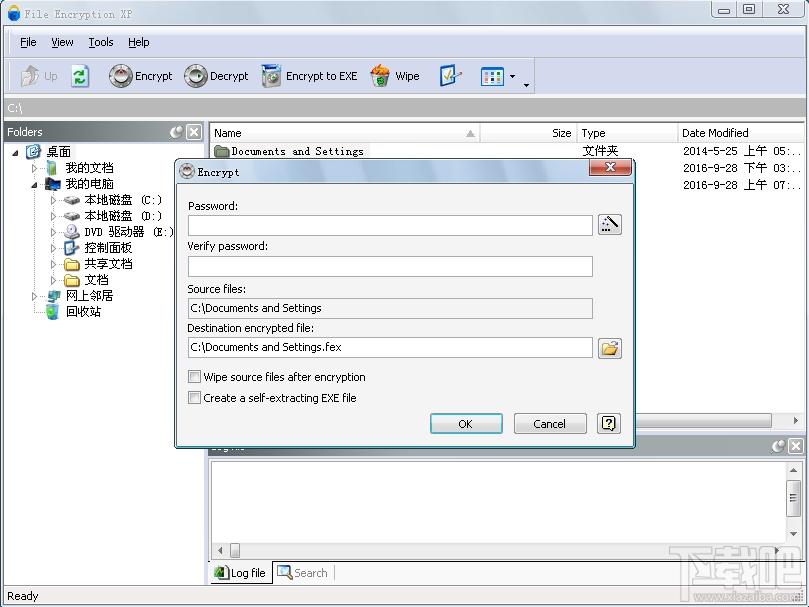This screenshot has height=607, width=809.
Task: Switch to the Search tab
Action: [x=302, y=572]
